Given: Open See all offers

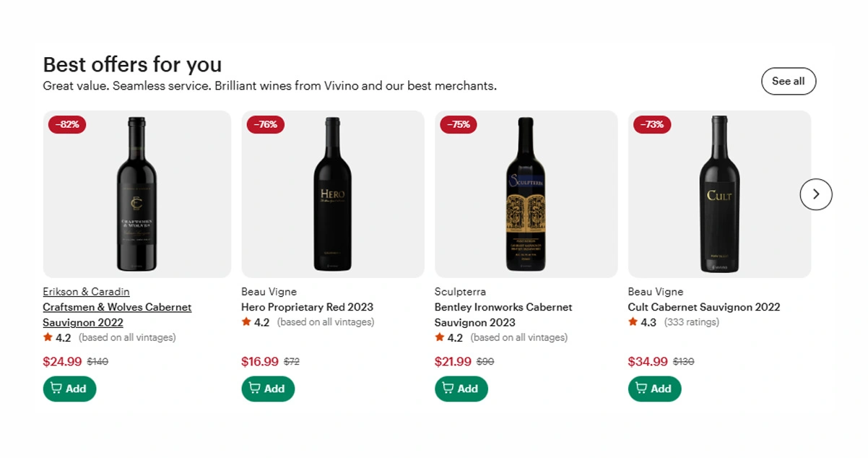Looking at the screenshot, I should point(788,82).
